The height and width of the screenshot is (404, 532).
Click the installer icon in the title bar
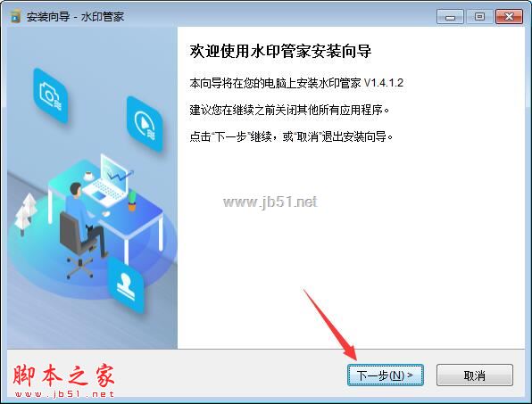tap(15, 16)
